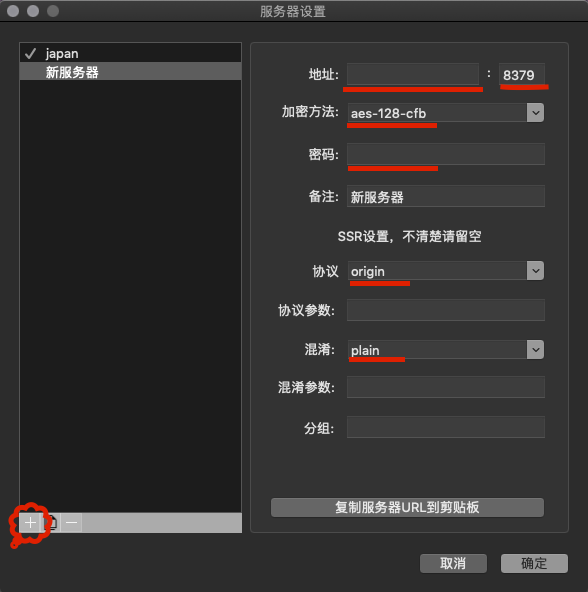Screen dimensions: 588x592
Task: Remove selected server with minus button
Action: tap(71, 523)
